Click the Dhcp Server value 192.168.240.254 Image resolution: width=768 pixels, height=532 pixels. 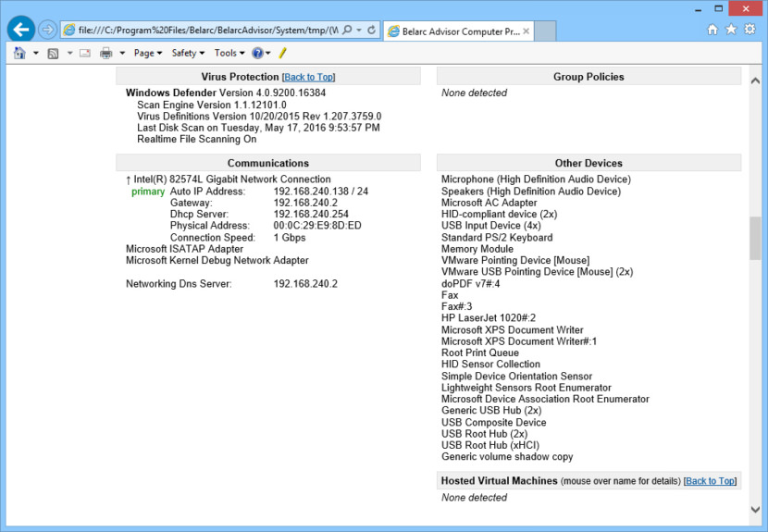pyautogui.click(x=311, y=214)
